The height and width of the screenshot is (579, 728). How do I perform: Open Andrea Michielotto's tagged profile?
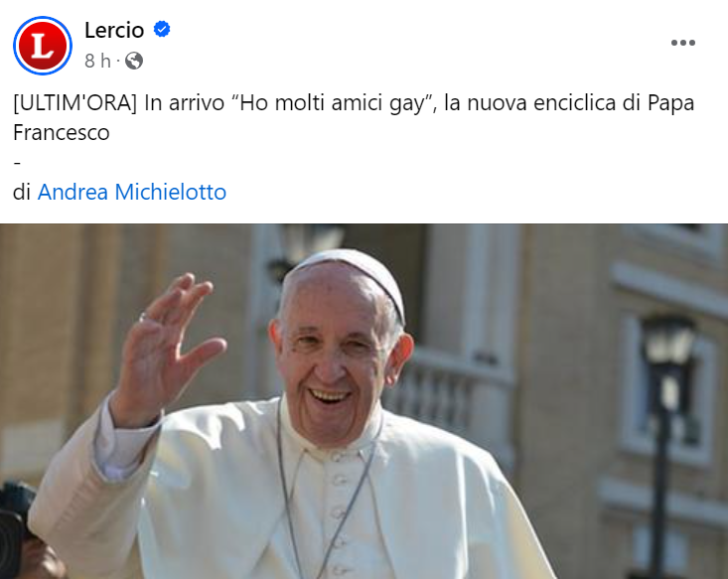(132, 192)
